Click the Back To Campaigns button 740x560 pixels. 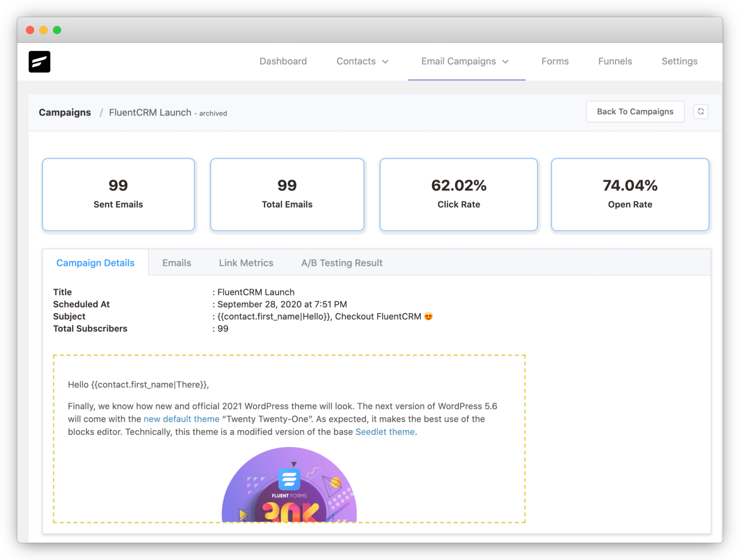pyautogui.click(x=635, y=112)
